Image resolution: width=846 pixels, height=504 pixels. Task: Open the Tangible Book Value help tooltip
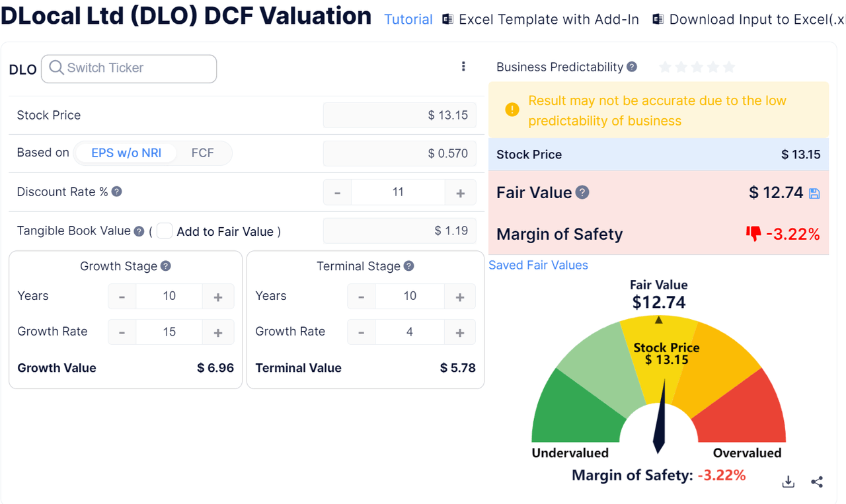point(139,231)
